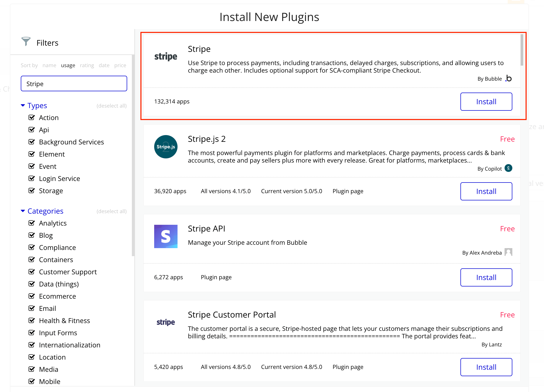This screenshot has height=392, width=544.
Task: Click the filters panel scrollbar
Action: (133, 156)
